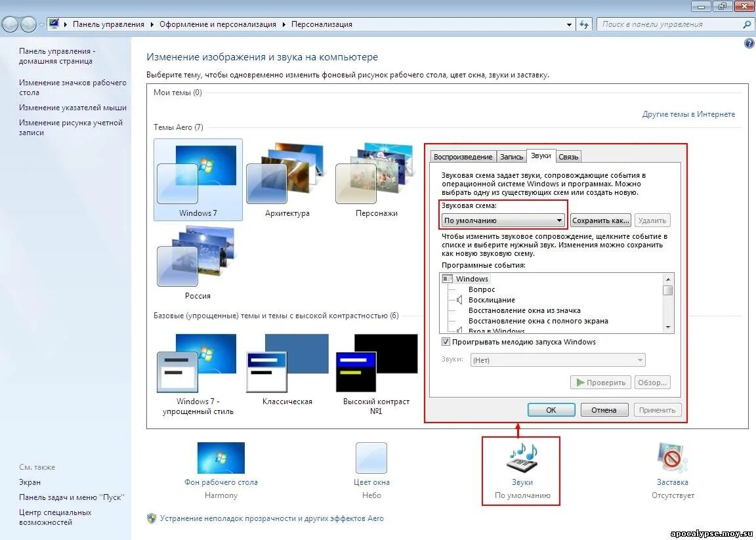Click the search magnifier icon
This screenshot has height=540, width=756.
pos(747,24)
